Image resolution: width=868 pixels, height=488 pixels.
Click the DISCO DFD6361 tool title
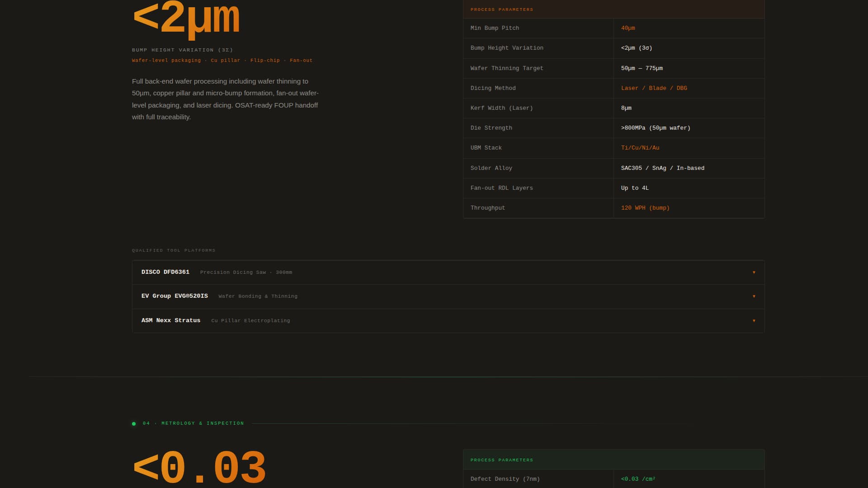click(165, 272)
